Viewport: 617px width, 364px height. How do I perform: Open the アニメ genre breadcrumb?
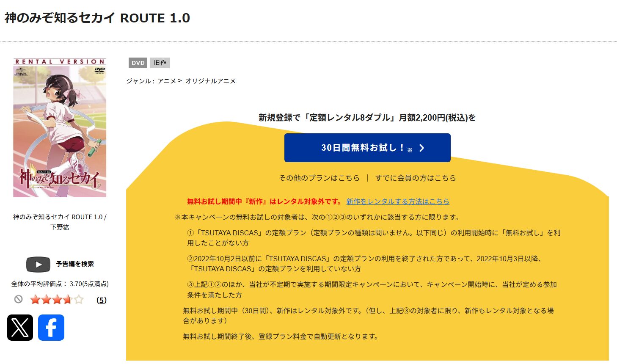166,81
